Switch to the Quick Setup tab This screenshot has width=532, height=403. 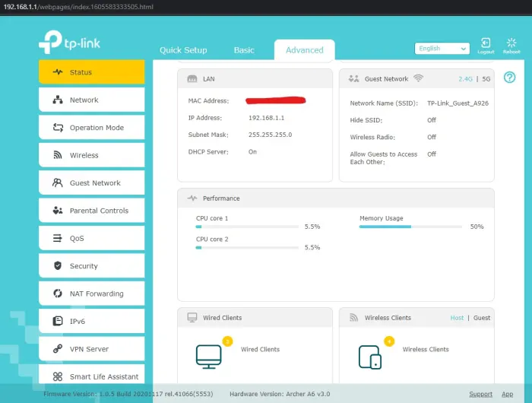tap(183, 50)
